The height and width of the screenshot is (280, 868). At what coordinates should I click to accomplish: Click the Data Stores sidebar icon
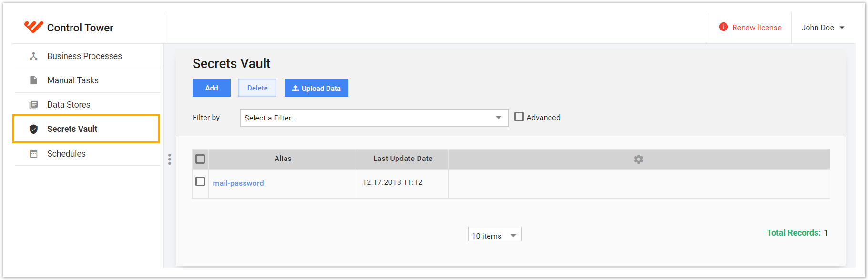click(33, 105)
